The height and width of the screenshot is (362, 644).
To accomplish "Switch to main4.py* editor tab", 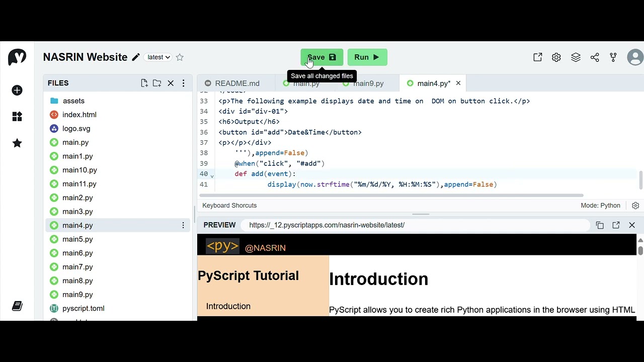I will pyautogui.click(x=433, y=83).
